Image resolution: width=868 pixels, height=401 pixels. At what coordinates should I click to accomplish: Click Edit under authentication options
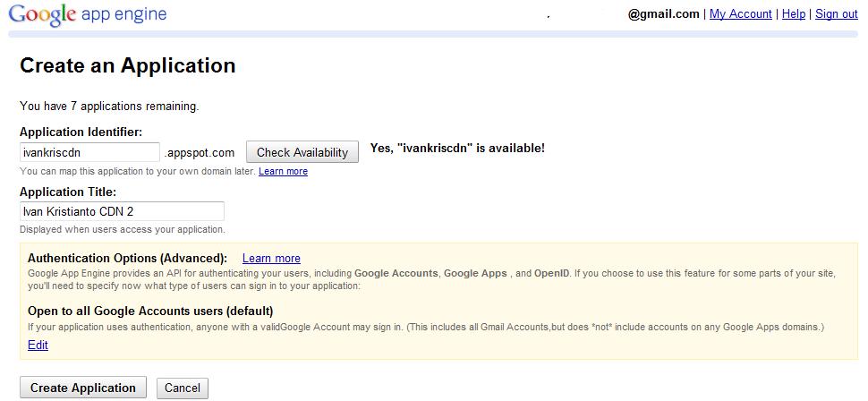coord(38,346)
